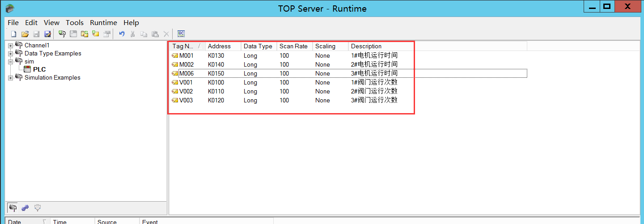The image size is (644, 224).
Task: Select the PLC device in tree
Action: pyautogui.click(x=39, y=69)
